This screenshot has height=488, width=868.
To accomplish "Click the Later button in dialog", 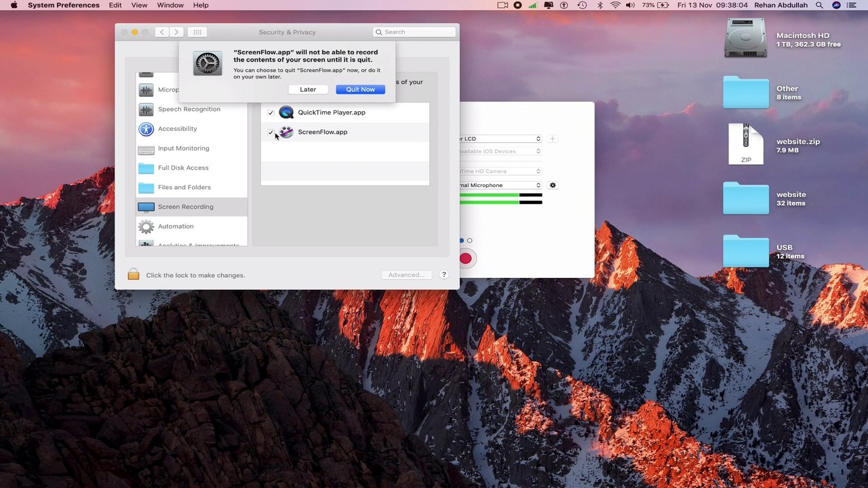I will 308,89.
